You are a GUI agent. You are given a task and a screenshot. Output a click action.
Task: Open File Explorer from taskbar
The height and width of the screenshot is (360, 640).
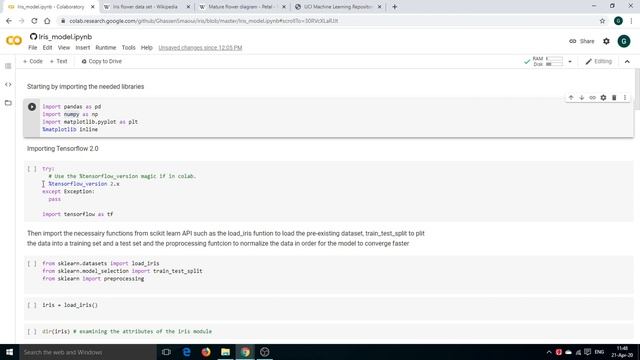(225, 352)
